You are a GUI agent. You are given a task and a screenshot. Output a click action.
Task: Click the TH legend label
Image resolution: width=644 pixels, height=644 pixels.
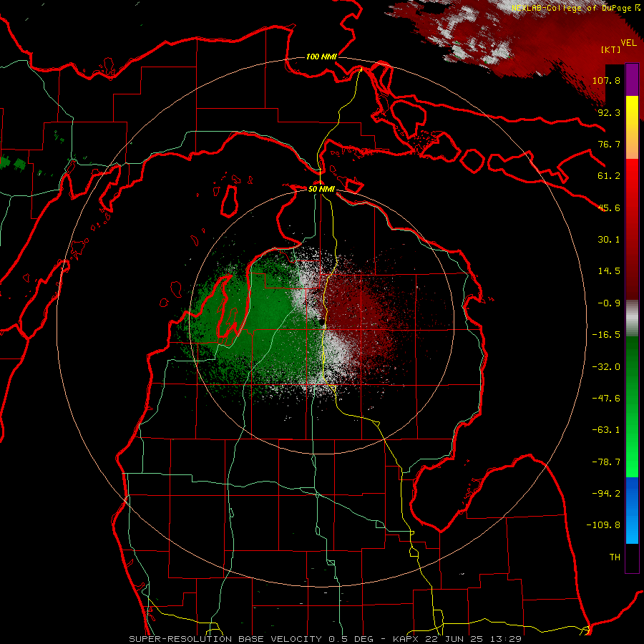pyautogui.click(x=615, y=557)
